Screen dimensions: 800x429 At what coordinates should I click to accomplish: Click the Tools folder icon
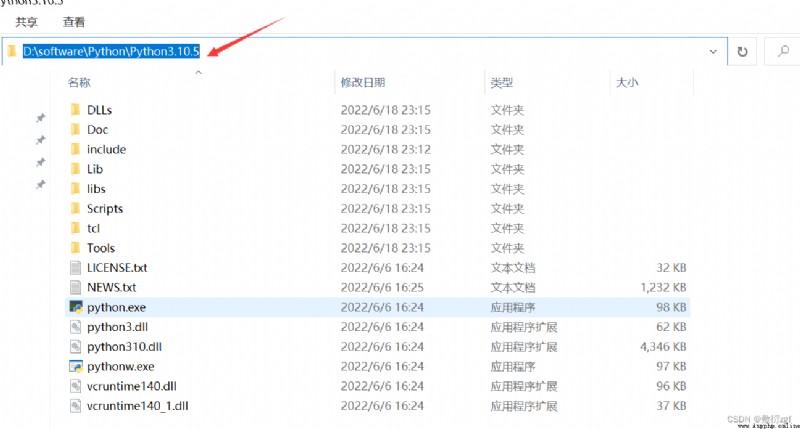tap(76, 248)
